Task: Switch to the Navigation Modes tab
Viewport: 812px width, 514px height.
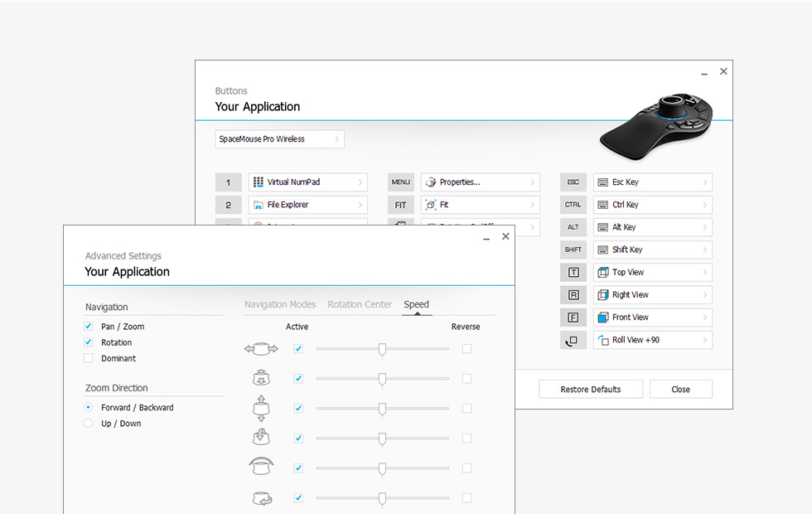Action: coord(280,304)
